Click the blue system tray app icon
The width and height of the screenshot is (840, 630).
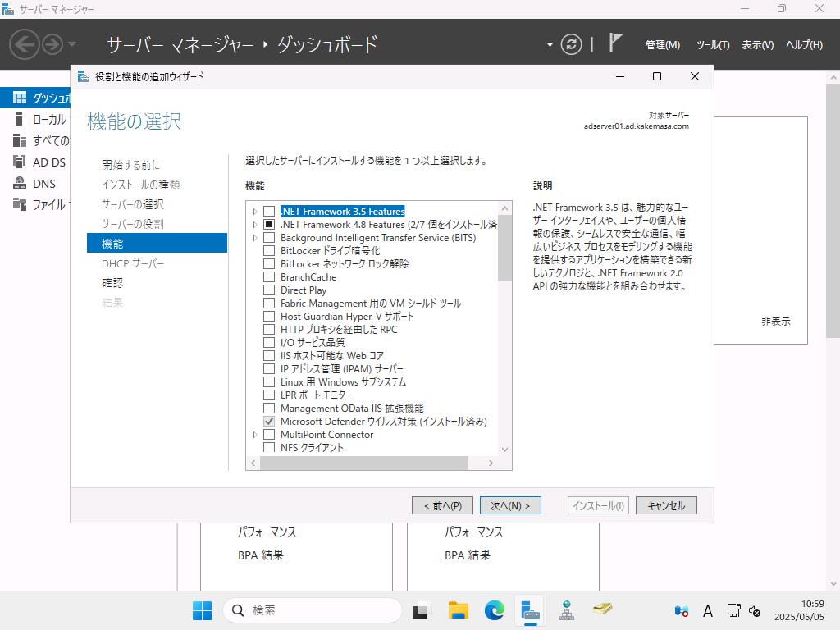point(682,610)
